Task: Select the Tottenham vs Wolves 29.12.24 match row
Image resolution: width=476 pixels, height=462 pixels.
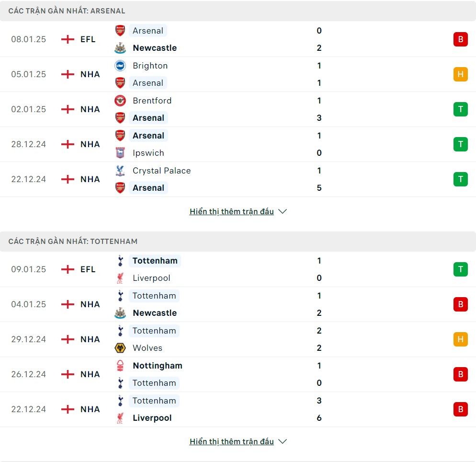Action: point(238,339)
